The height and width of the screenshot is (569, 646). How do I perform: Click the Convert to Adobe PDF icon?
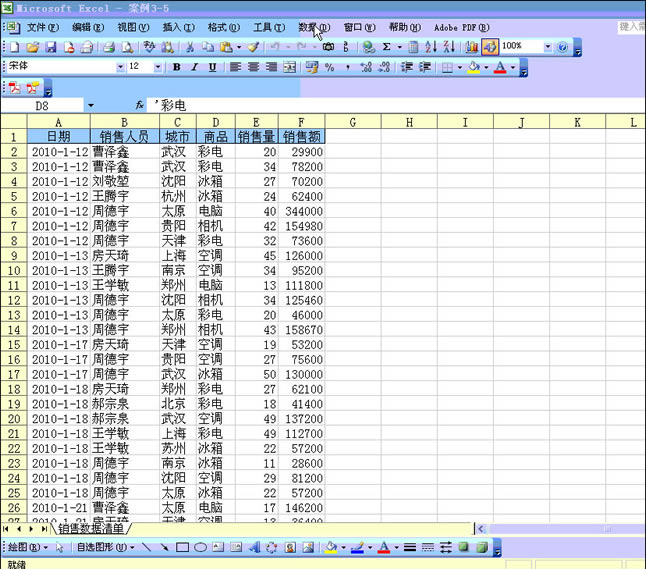point(15,88)
